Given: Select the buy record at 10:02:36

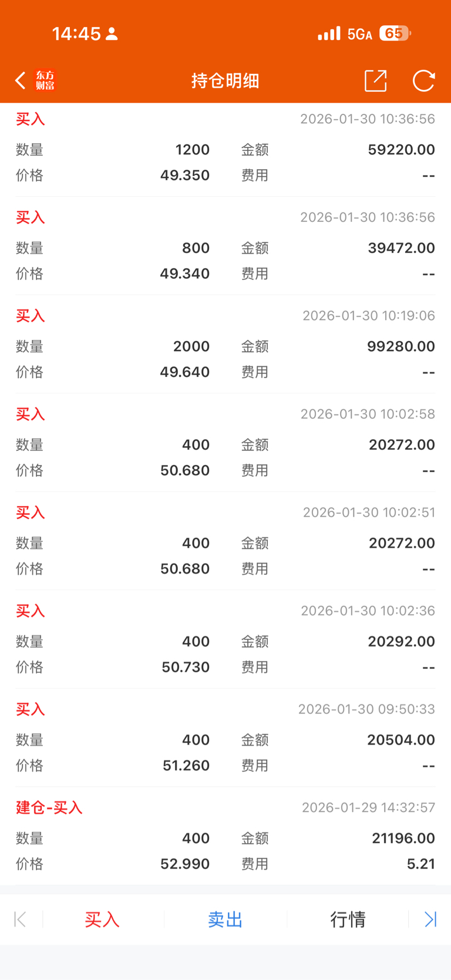Looking at the screenshot, I should (225, 639).
